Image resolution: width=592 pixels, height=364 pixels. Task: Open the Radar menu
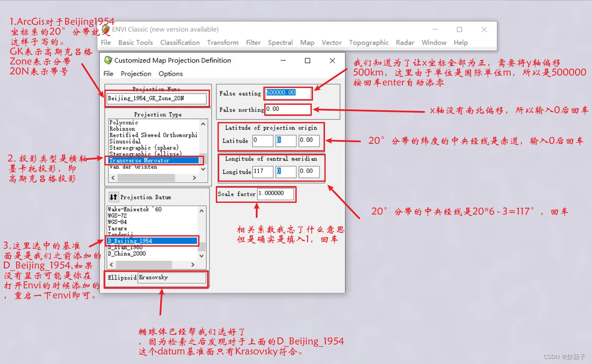[x=405, y=42]
